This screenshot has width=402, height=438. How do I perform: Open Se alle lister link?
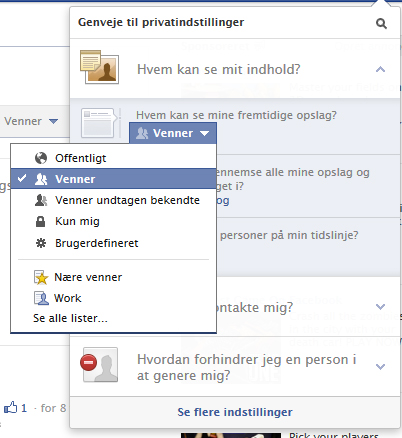(70, 318)
